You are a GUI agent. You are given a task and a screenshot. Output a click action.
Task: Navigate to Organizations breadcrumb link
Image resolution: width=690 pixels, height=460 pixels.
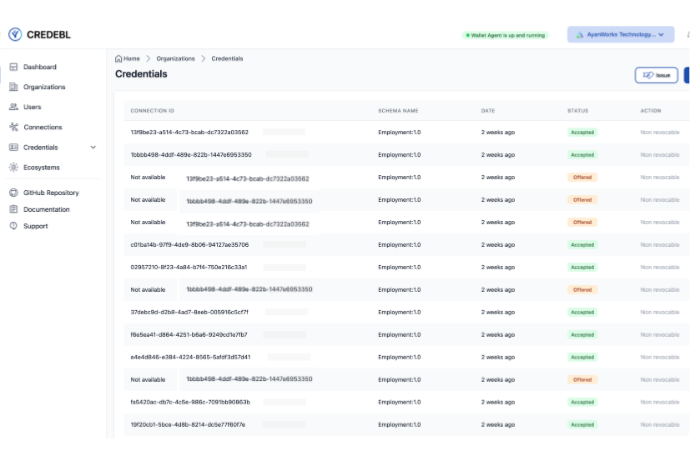pos(176,59)
